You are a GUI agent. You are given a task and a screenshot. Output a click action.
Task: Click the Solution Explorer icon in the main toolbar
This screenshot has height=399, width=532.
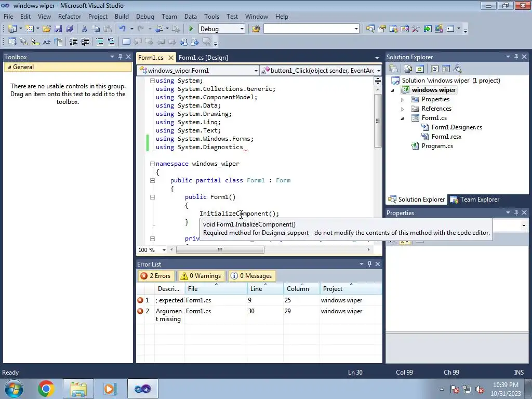point(370,29)
